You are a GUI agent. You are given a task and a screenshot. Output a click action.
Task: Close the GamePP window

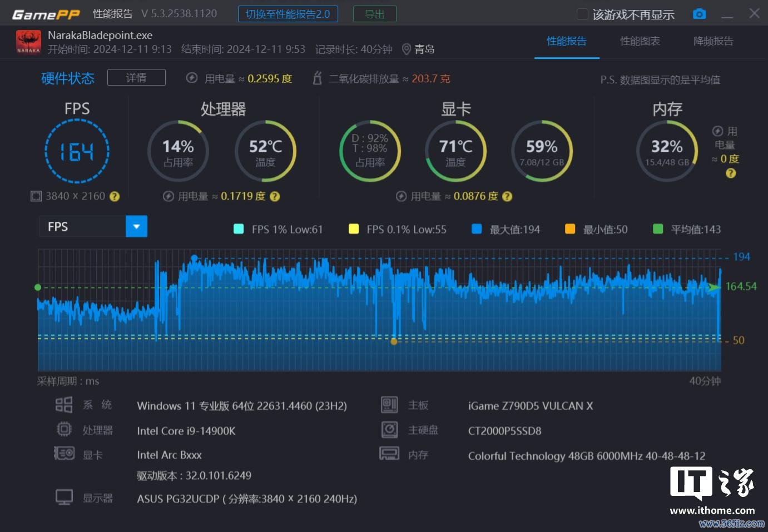point(754,13)
